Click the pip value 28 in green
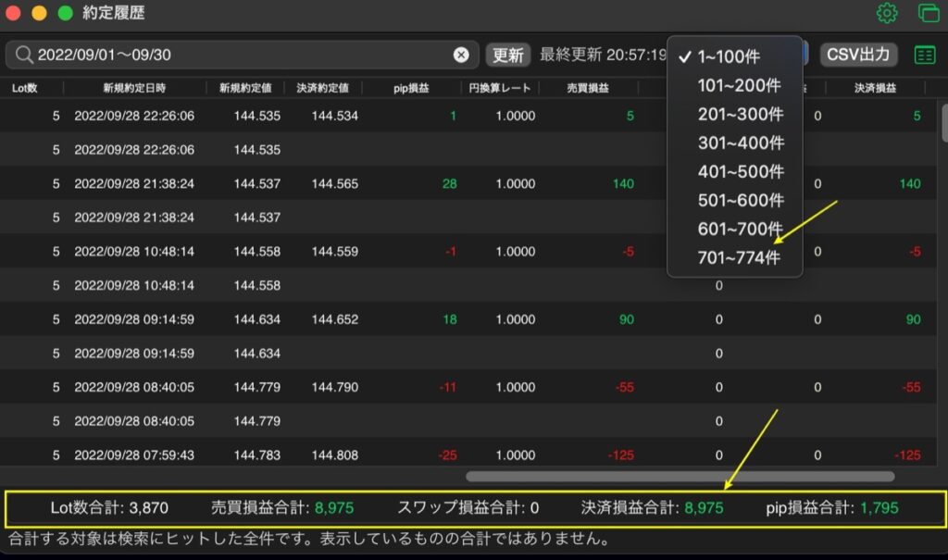The image size is (948, 560). 449,184
